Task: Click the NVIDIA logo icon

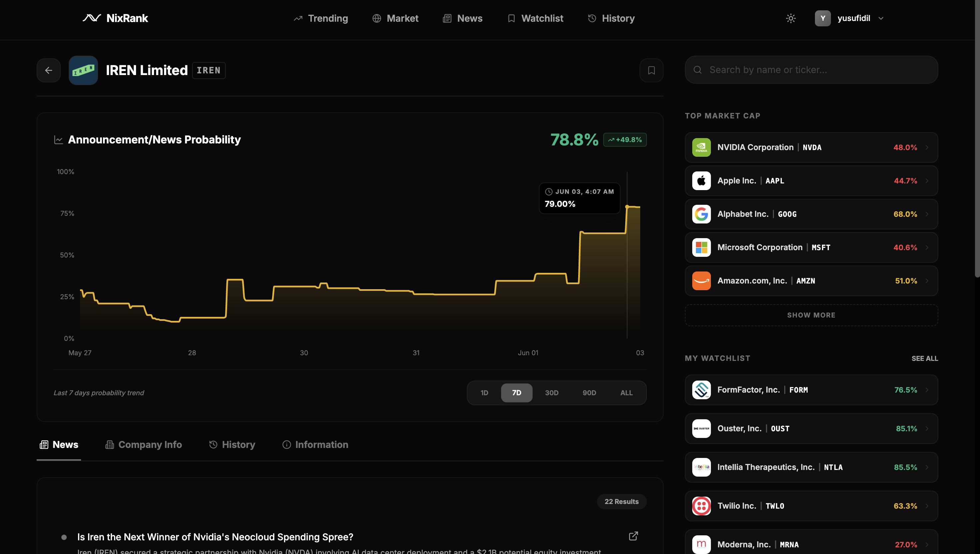Action: coord(701,147)
